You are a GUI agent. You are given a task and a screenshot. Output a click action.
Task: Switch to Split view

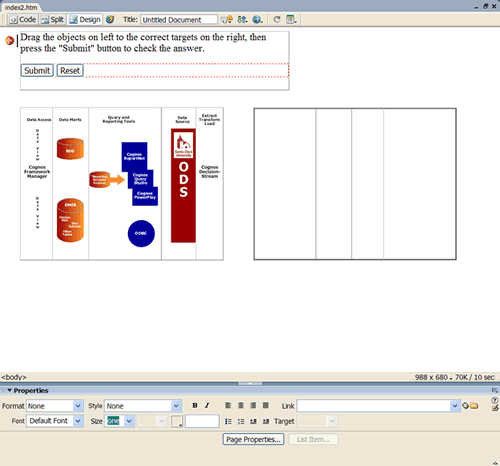coord(52,20)
